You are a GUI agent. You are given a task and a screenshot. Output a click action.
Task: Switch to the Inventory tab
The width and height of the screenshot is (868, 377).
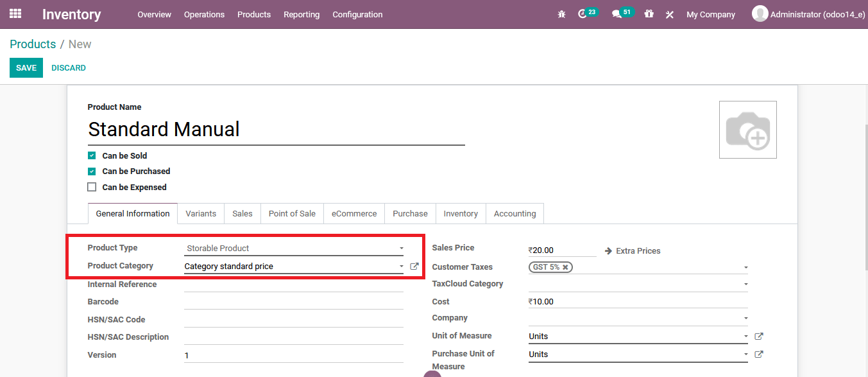461,213
